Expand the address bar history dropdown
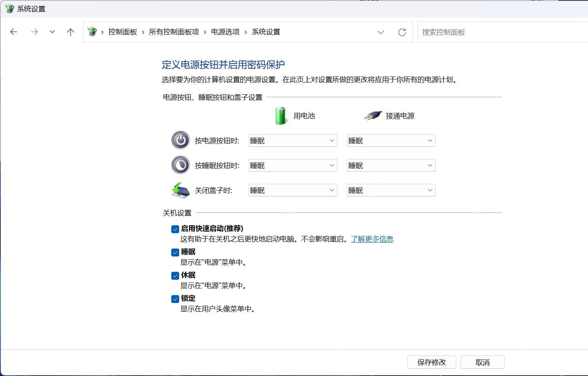 click(x=381, y=32)
